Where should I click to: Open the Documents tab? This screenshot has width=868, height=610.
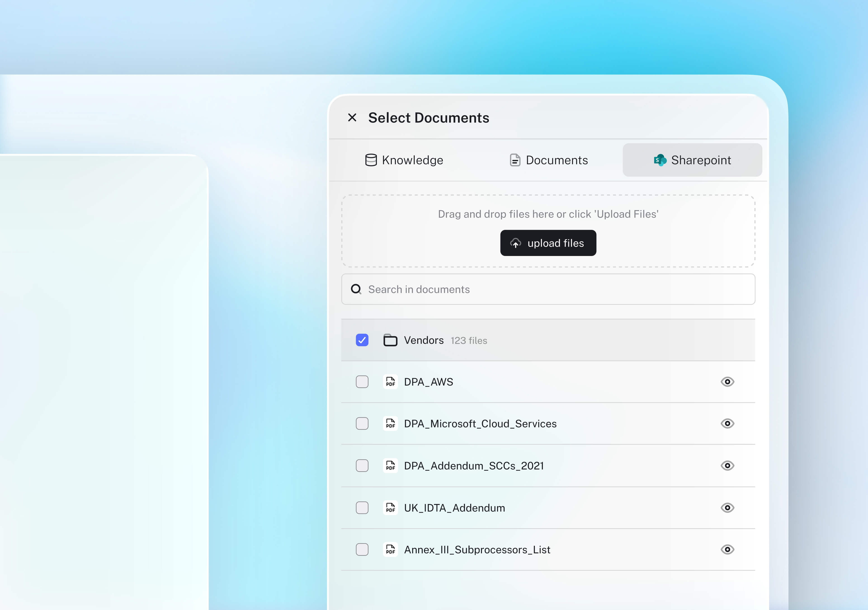pos(549,160)
